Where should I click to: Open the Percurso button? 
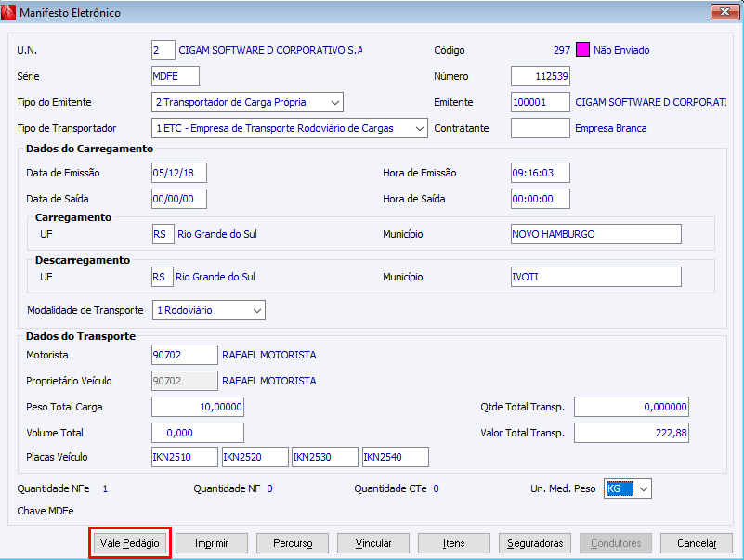pyautogui.click(x=293, y=543)
